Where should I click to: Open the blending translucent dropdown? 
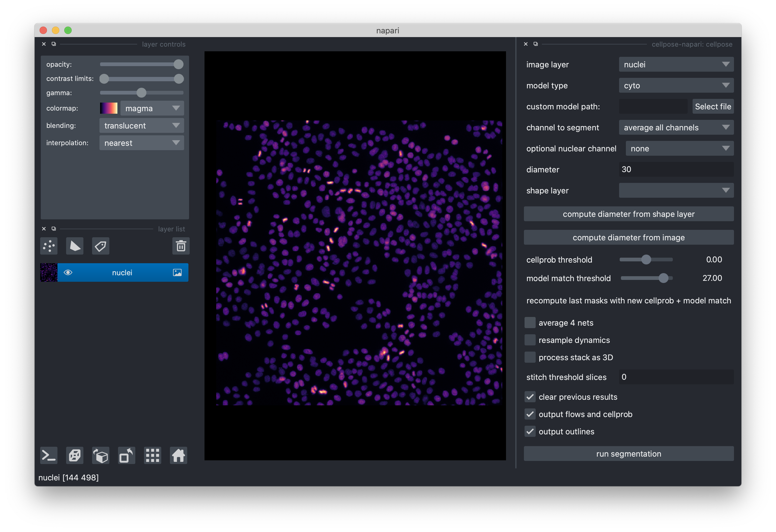pos(141,125)
